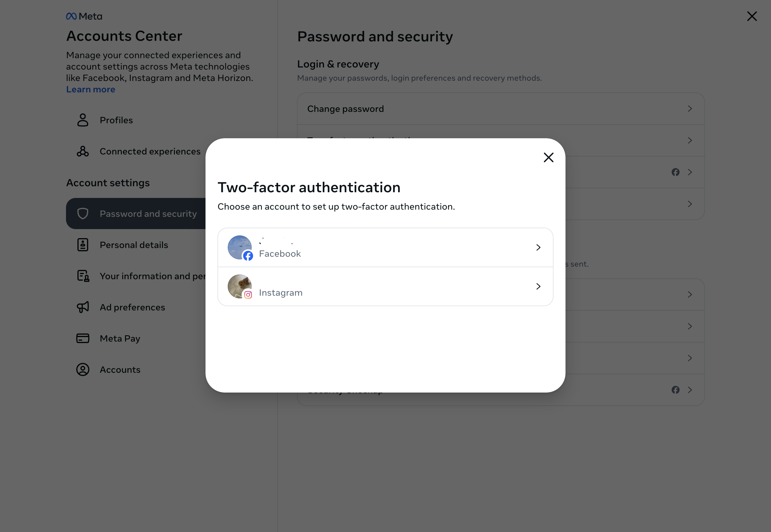Screen dimensions: 771x532
Task: Close the Two-factor authentication dialog
Action: pyautogui.click(x=549, y=157)
